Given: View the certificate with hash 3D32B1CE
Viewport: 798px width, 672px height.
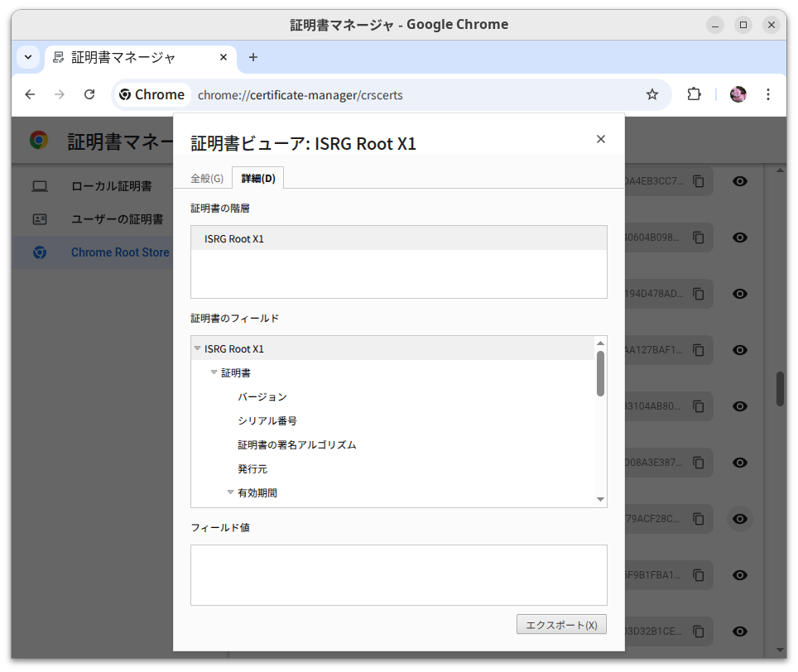Looking at the screenshot, I should tap(740, 631).
